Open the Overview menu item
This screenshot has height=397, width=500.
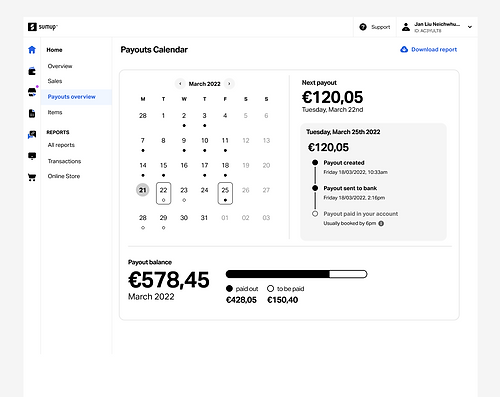click(60, 66)
